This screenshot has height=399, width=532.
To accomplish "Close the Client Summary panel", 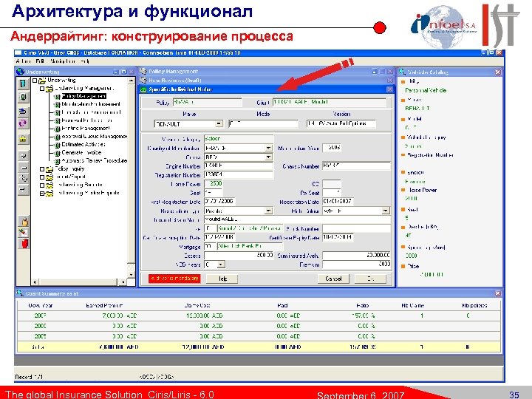I will coord(498,293).
